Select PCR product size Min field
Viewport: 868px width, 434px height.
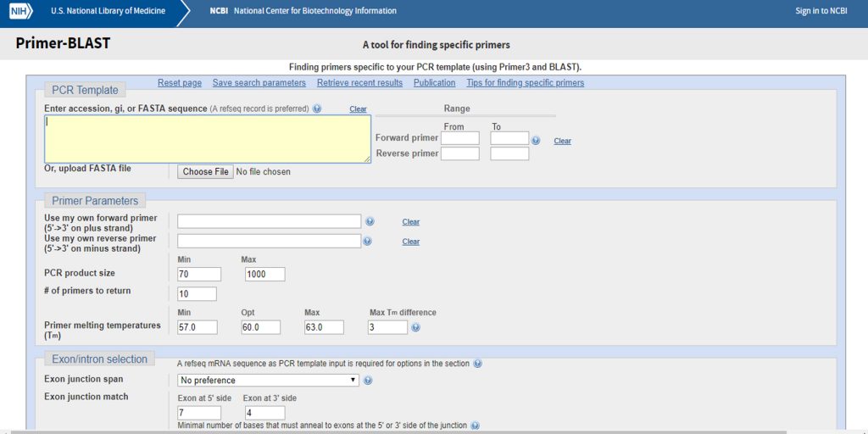point(199,274)
